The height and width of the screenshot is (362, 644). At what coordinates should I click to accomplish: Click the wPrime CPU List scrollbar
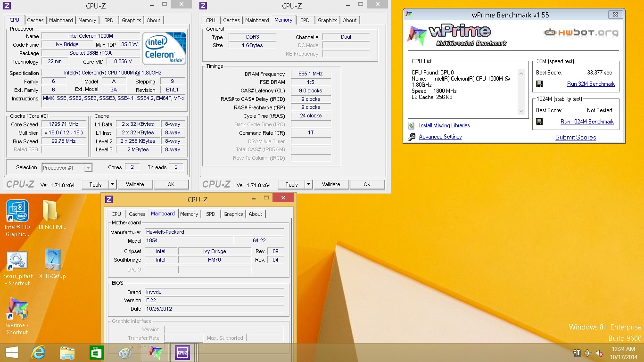click(x=521, y=92)
